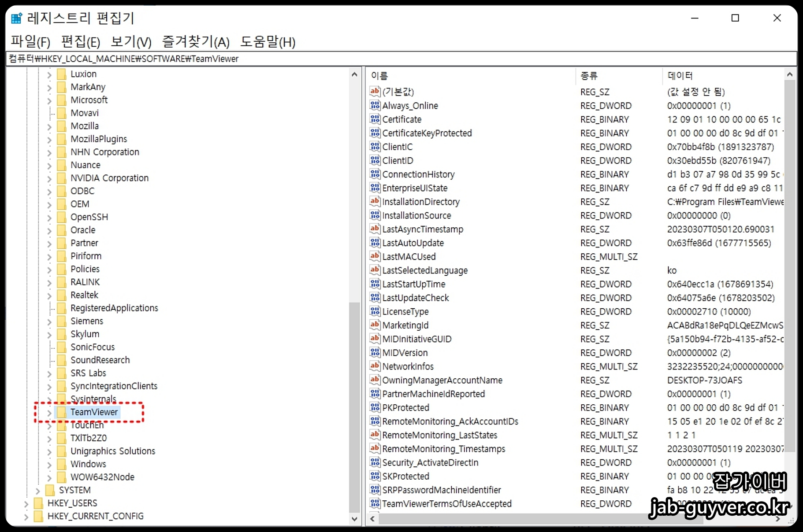Click the MarketingId string icon

tap(375, 325)
